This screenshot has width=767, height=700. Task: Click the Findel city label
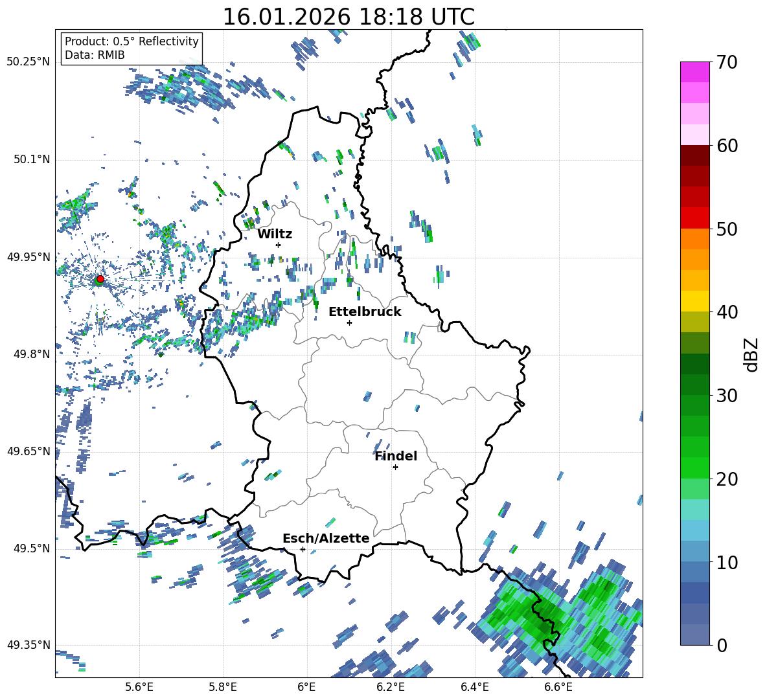pos(396,456)
